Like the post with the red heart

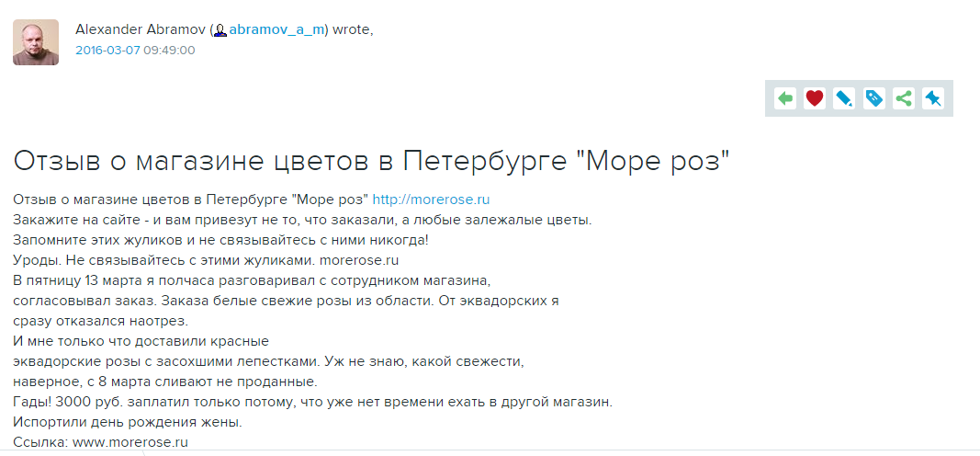click(x=815, y=98)
